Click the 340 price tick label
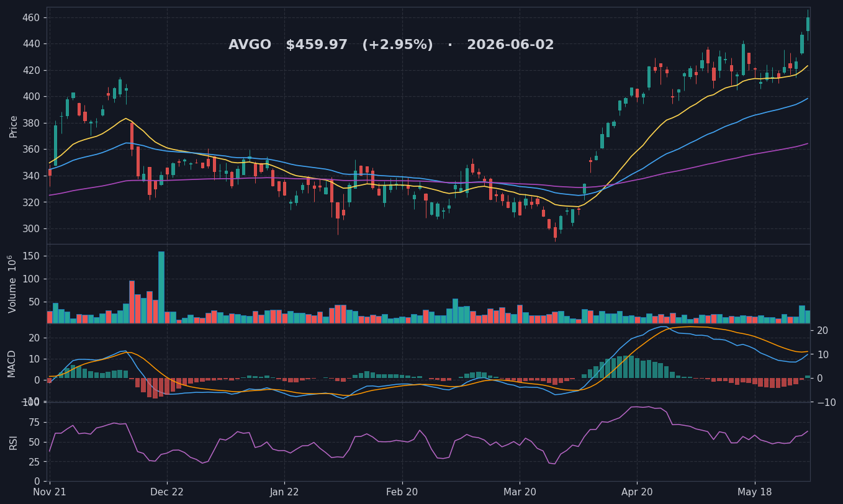 pos(30,176)
